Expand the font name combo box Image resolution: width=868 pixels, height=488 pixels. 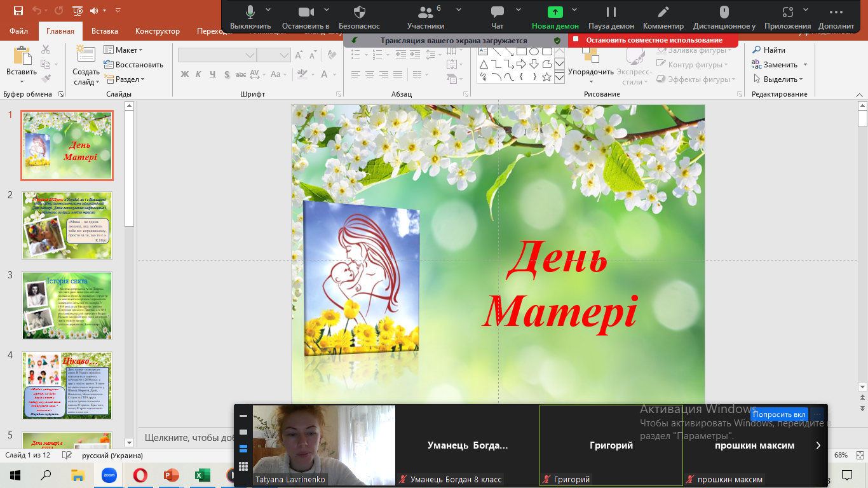click(x=250, y=55)
